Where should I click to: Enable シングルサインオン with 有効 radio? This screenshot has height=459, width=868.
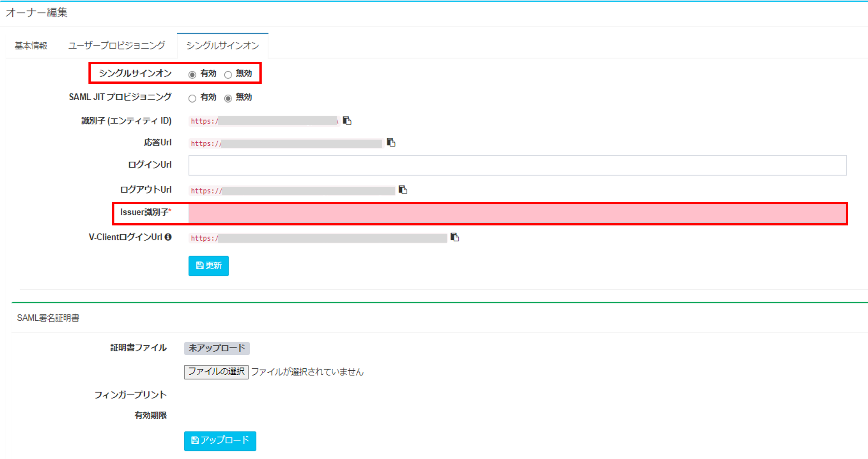click(x=192, y=74)
